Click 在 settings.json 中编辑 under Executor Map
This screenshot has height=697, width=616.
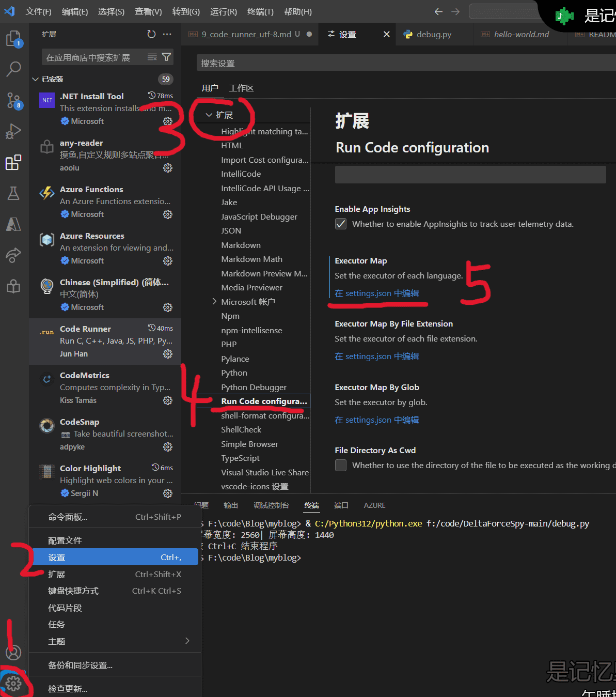click(x=377, y=293)
